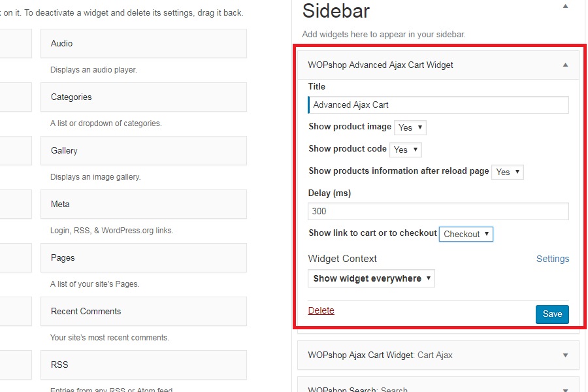Select the Meta available widget
Viewport: 588px width, 392px height.
(143, 204)
